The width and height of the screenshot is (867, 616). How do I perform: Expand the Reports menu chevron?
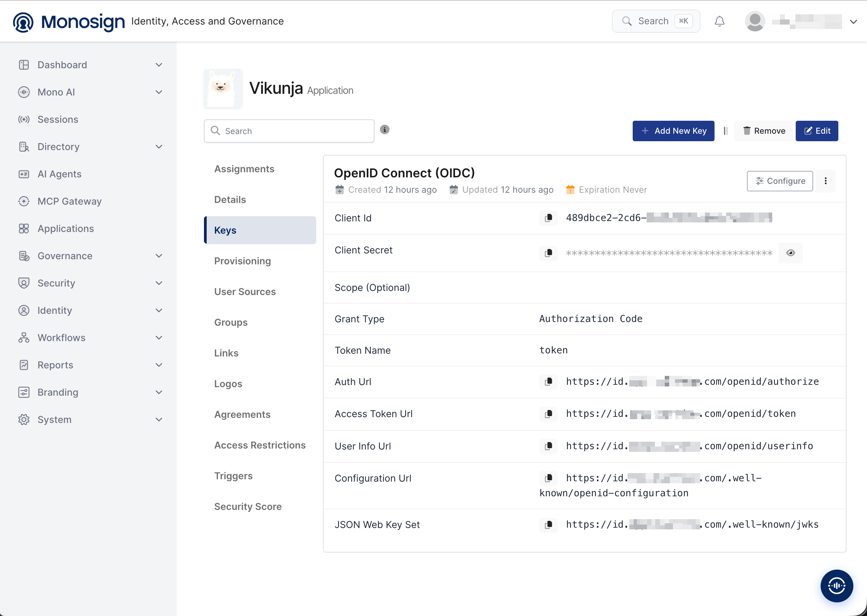coord(159,365)
